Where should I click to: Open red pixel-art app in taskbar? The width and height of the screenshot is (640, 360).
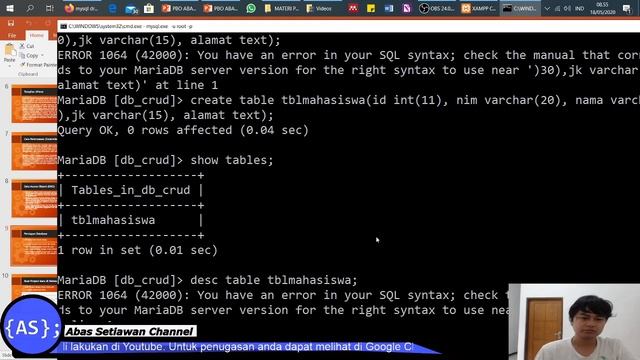click(353, 8)
